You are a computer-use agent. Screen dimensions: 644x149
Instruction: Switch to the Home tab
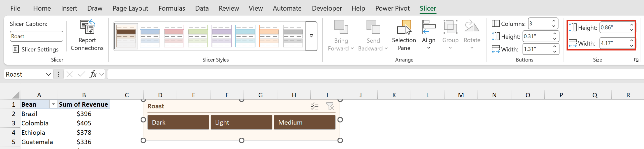click(42, 8)
